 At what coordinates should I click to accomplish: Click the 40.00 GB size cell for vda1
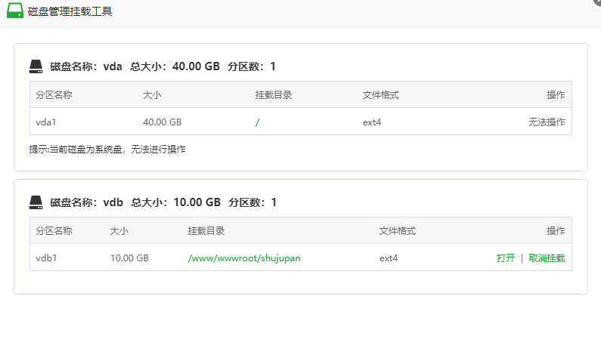(x=162, y=122)
